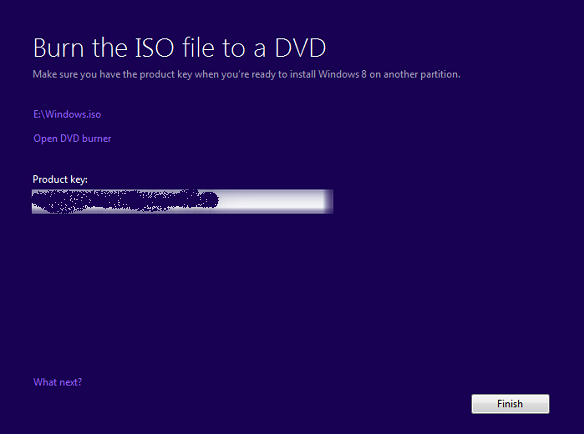Click the Open DVD burner link
Image resolution: width=584 pixels, height=434 pixels.
72,139
